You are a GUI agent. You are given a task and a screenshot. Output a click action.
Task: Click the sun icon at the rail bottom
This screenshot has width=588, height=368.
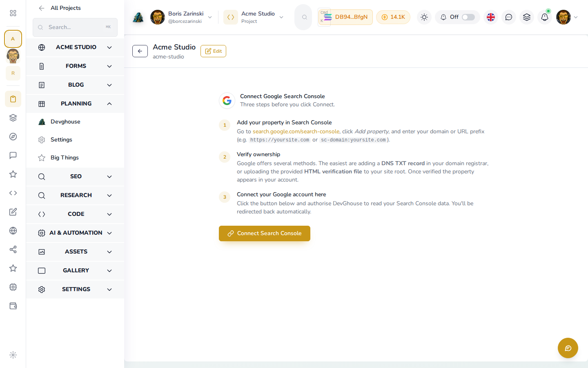(x=13, y=355)
